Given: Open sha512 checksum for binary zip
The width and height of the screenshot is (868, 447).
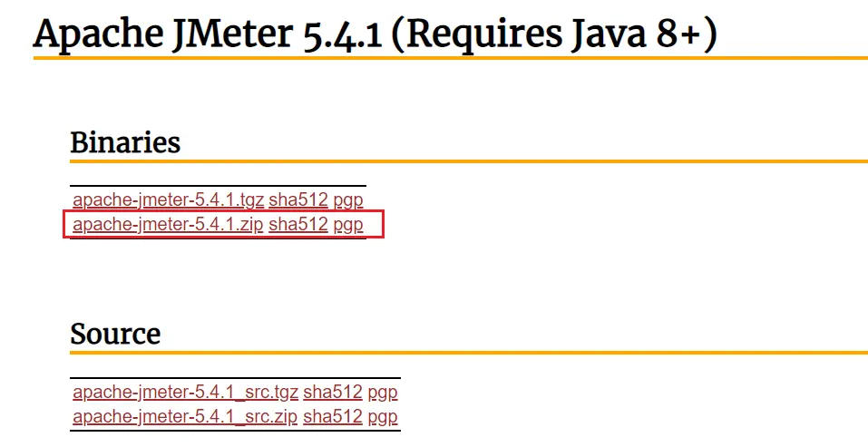Looking at the screenshot, I should point(297,224).
